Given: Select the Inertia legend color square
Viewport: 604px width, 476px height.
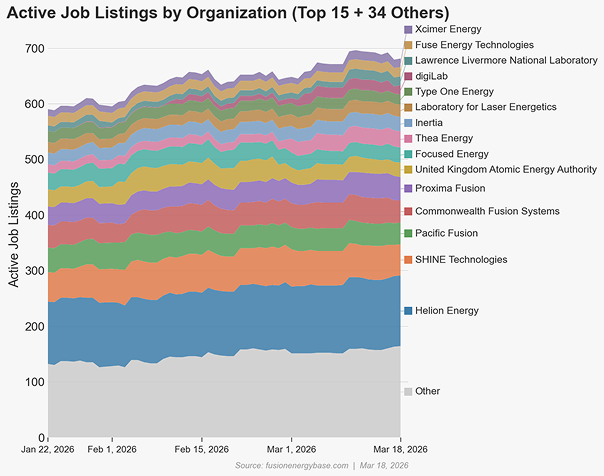Looking at the screenshot, I should point(408,123).
